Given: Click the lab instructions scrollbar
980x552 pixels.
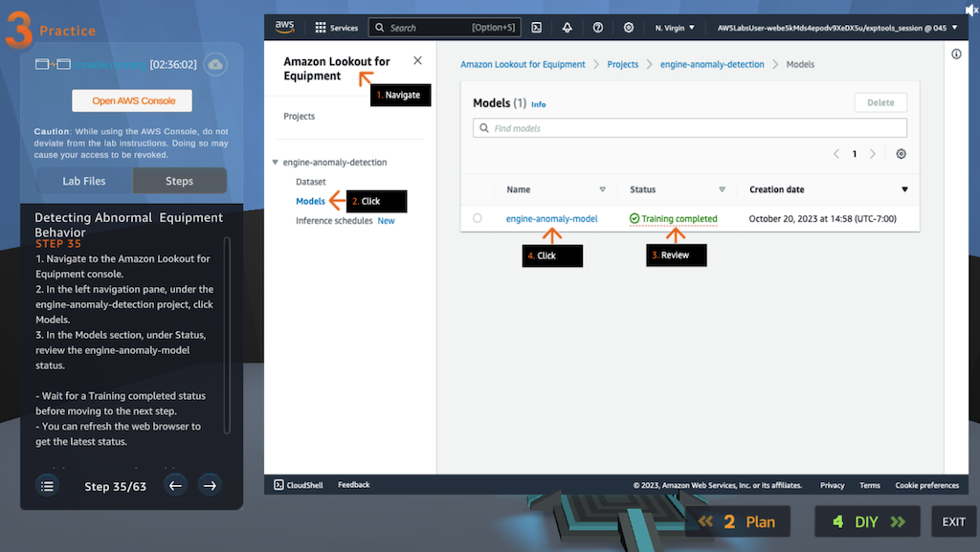Looking at the screenshot, I should click(227, 335).
